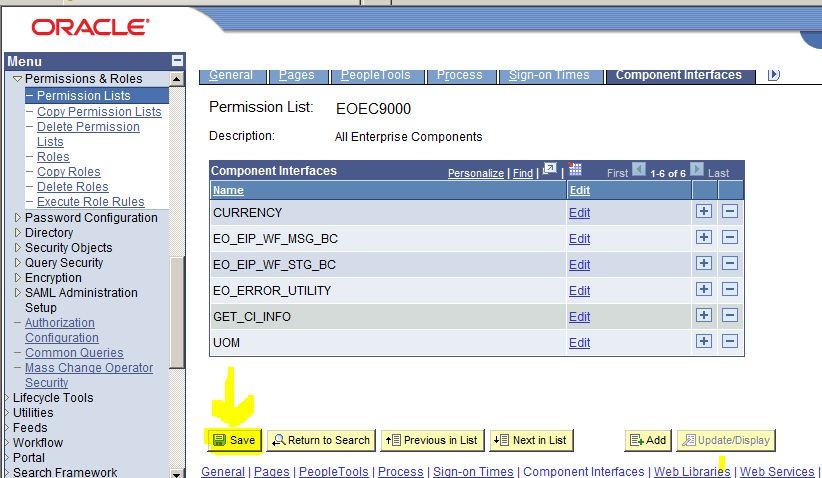Open the PeopleTools tab

pos(377,75)
